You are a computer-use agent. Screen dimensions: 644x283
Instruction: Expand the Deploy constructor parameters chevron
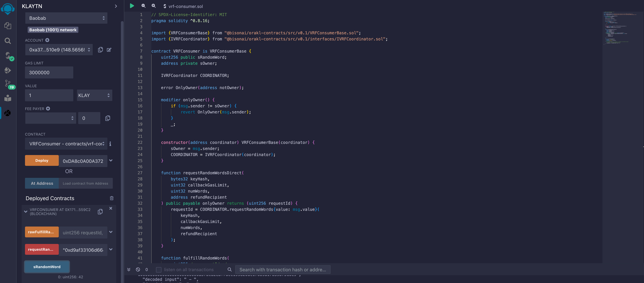point(111,160)
